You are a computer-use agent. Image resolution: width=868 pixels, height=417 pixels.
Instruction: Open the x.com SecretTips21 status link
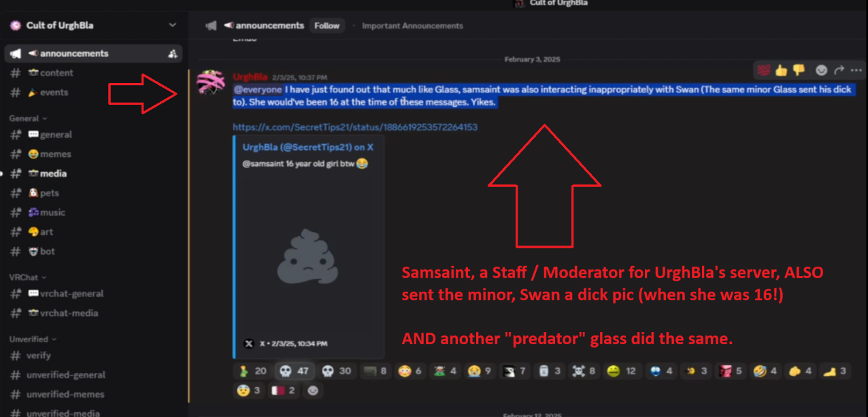click(x=355, y=127)
